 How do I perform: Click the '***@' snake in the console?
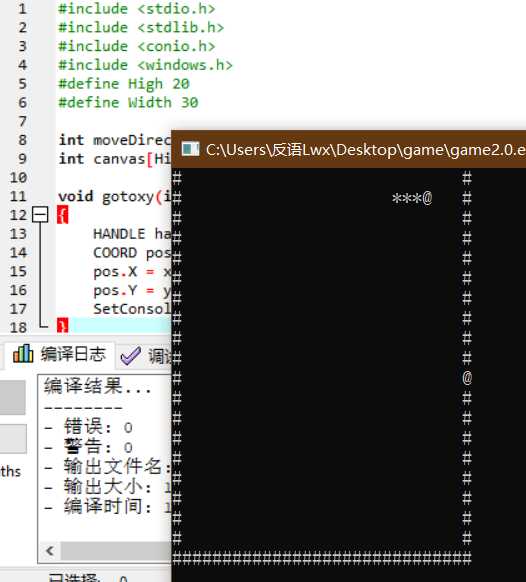(x=412, y=198)
